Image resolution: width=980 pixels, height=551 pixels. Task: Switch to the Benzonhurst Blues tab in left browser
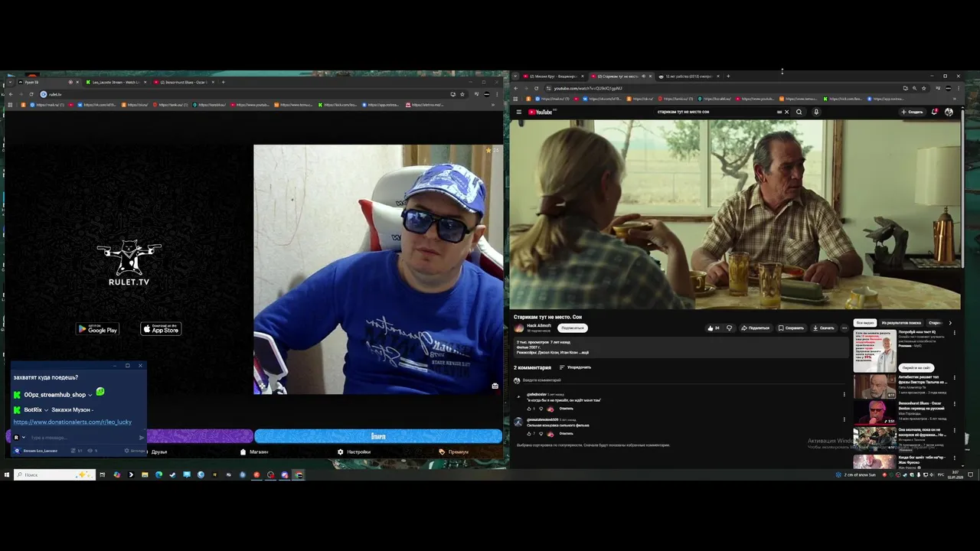point(182,82)
